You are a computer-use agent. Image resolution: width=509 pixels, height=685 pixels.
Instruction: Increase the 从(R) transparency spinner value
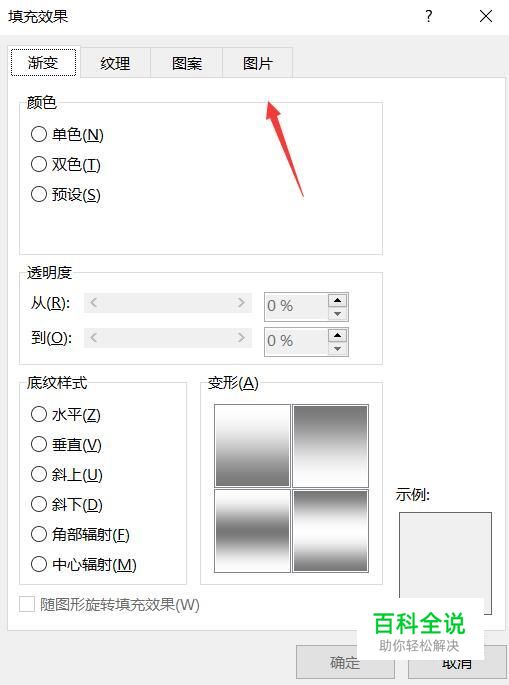coord(337,301)
